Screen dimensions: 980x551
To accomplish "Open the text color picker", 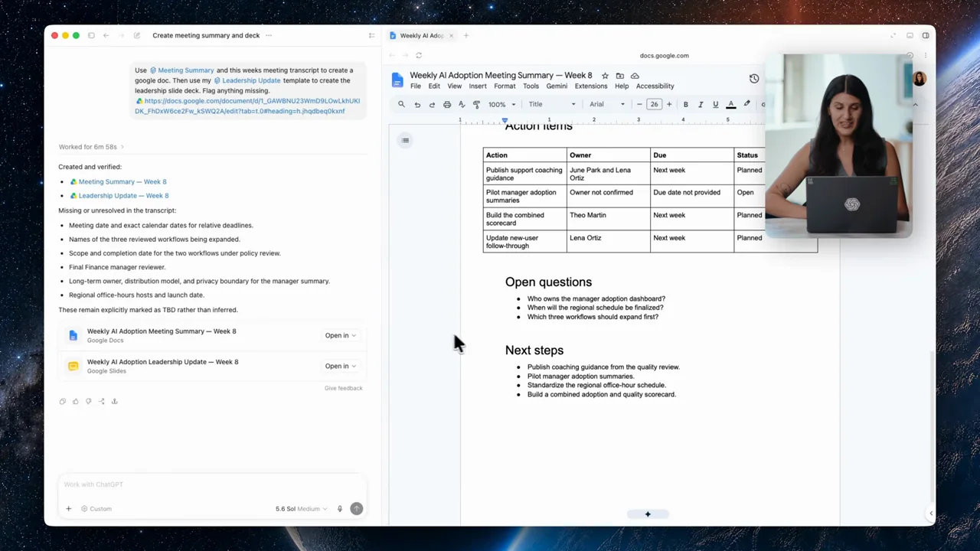I will 731,105.
